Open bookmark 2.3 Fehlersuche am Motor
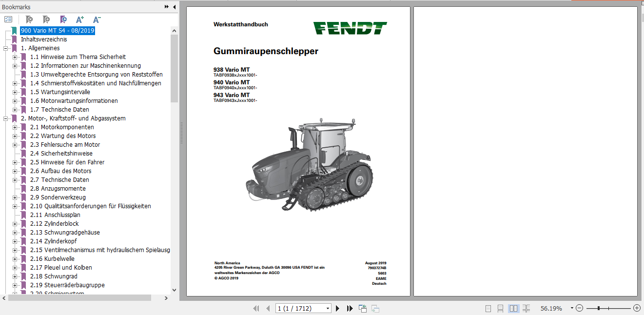The height and width of the screenshot is (315, 644). tap(65, 145)
